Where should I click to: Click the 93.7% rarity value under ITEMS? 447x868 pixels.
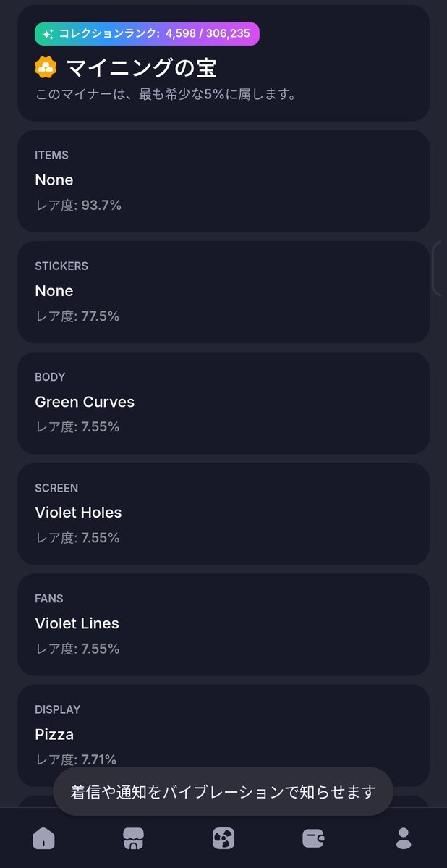[101, 206]
